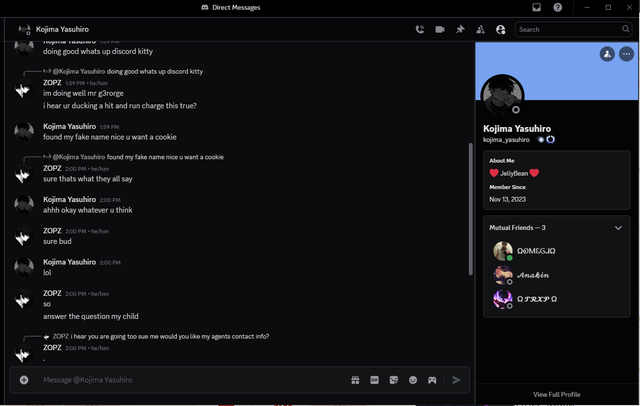This screenshot has height=406, width=640.
Task: Click the message 'answer the question my child'
Action: click(x=91, y=316)
